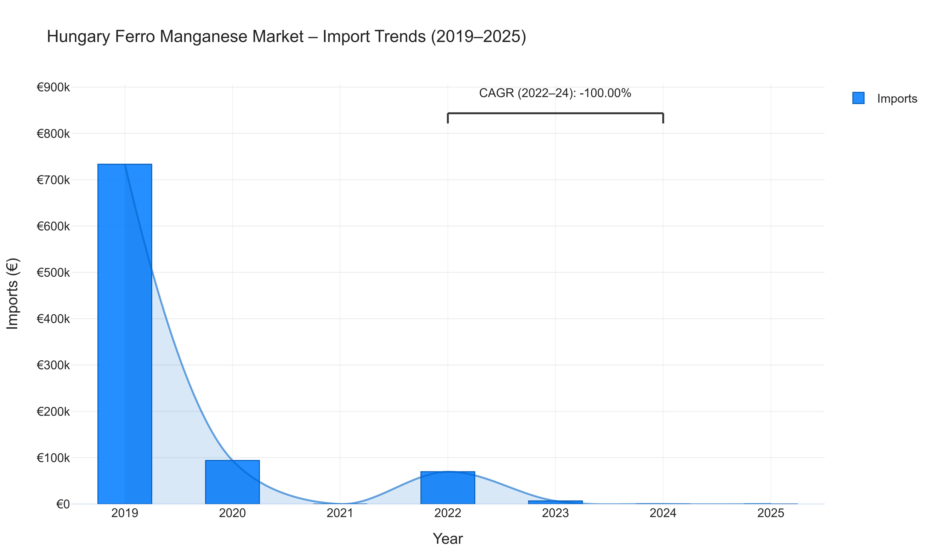934x560 pixels.
Task: Click the €200k y-axis tick label
Action: 53,411
